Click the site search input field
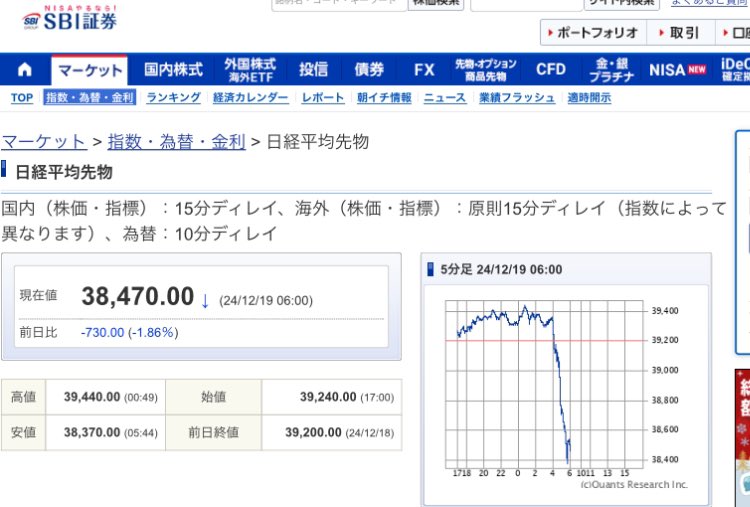This screenshot has width=750, height=507. click(x=526, y=4)
